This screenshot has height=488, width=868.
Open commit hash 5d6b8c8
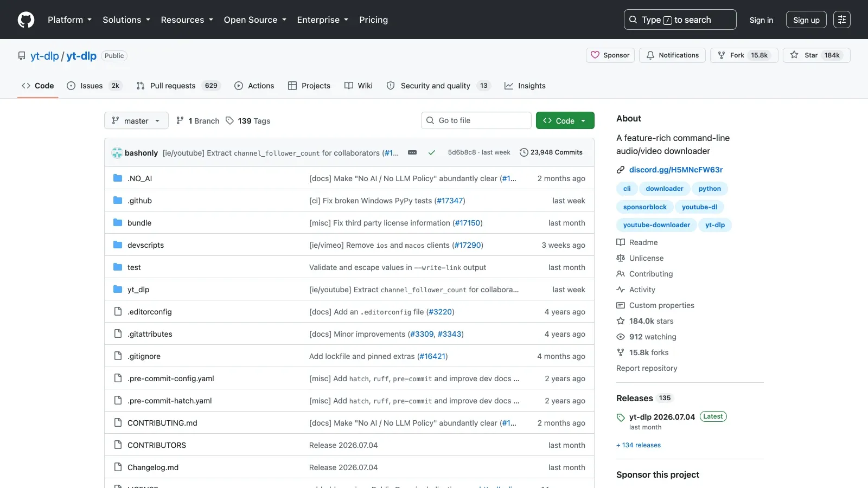pos(462,152)
